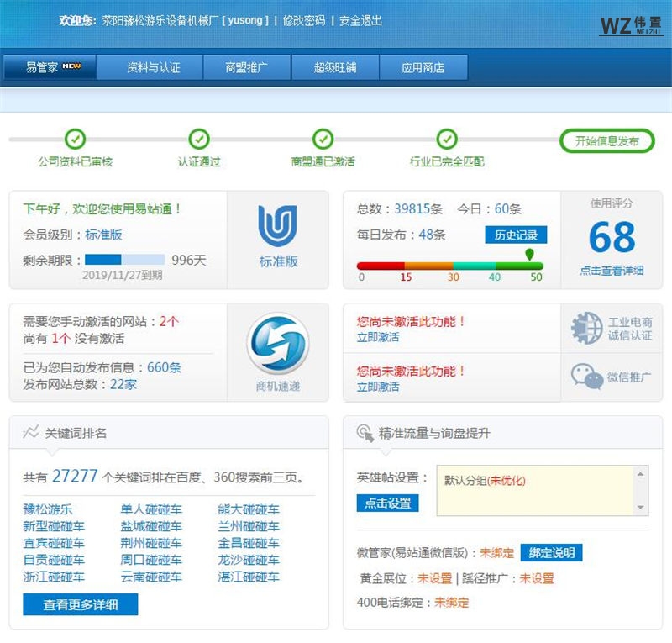Click the magnifier icon beside 精准流量与询盘提升
Image resolution: width=672 pixels, height=643 pixels.
pyautogui.click(x=364, y=430)
